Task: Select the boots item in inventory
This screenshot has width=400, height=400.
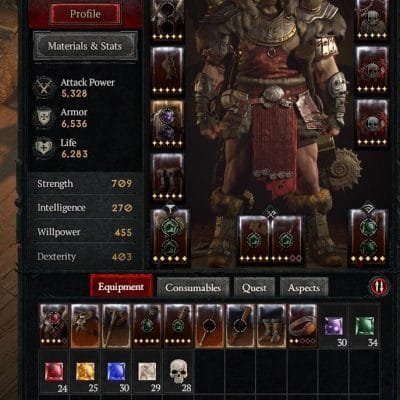Action: (271, 325)
